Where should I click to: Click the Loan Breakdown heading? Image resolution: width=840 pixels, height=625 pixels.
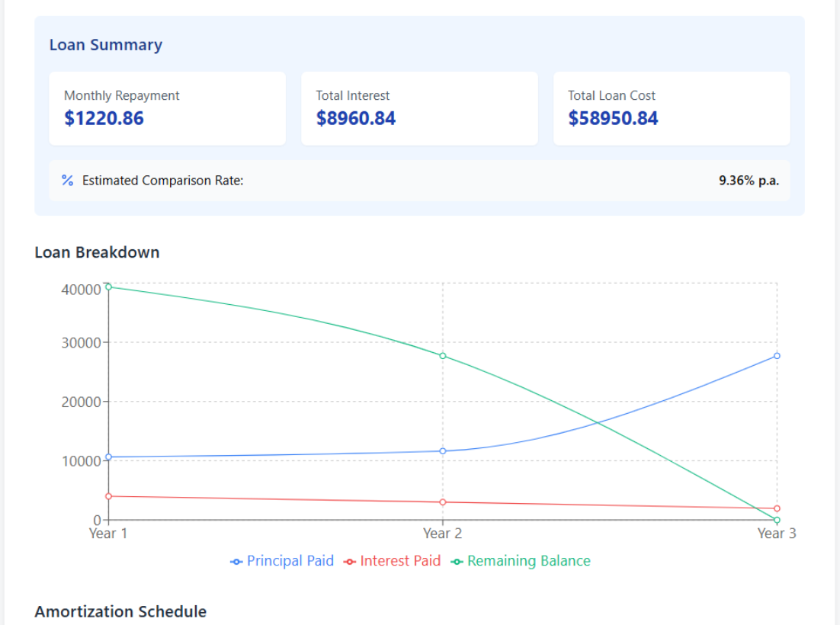97,252
